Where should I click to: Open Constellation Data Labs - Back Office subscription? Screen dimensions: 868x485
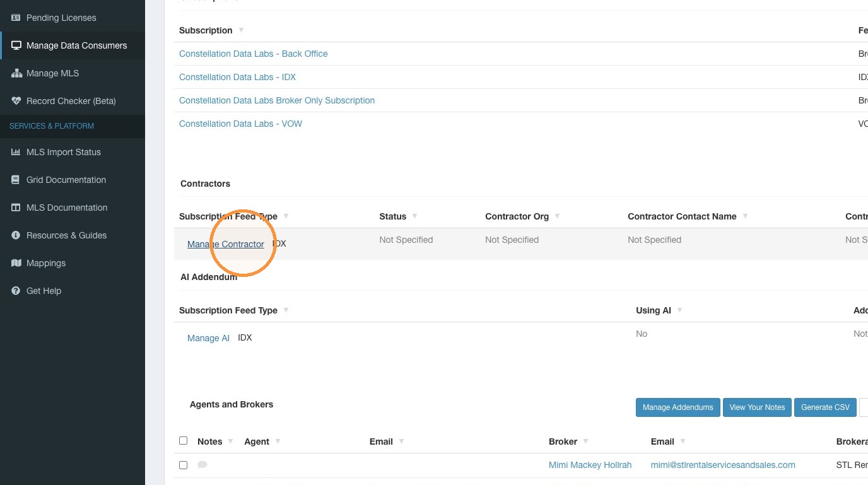click(x=254, y=54)
